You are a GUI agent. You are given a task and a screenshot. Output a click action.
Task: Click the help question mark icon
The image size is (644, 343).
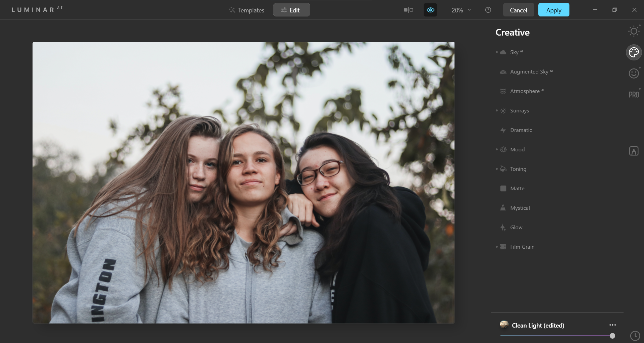point(488,10)
